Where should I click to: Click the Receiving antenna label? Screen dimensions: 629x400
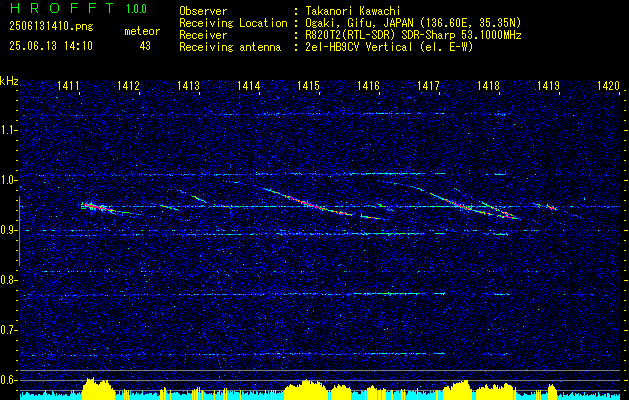pyautogui.click(x=230, y=47)
